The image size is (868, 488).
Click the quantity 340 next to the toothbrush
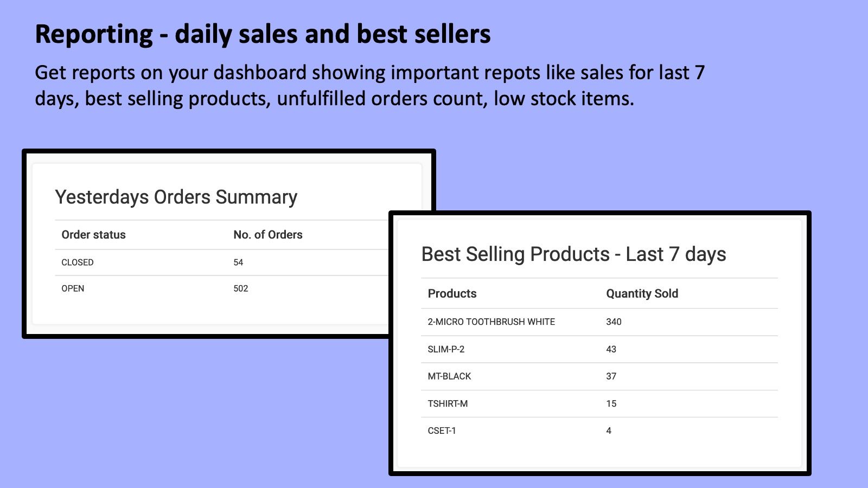614,322
